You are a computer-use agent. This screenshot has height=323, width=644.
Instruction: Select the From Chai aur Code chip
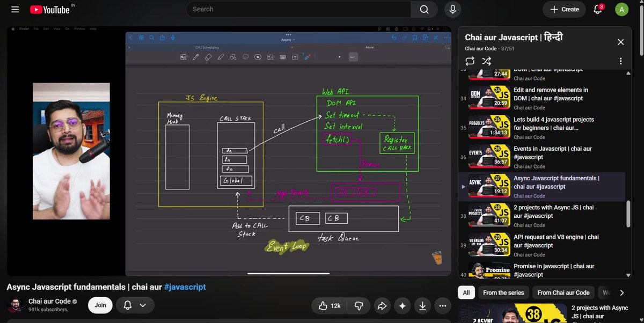click(x=563, y=292)
